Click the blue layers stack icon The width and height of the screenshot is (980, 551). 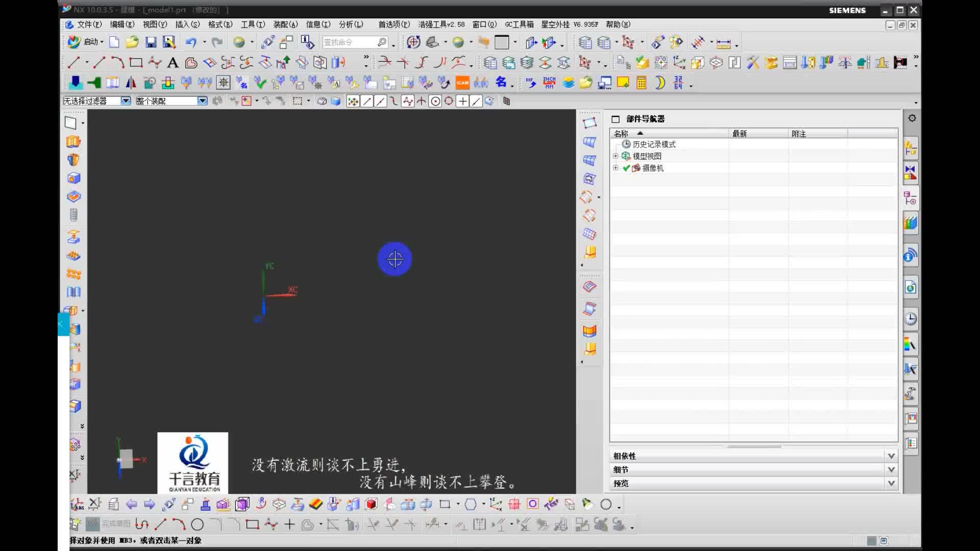pos(568,83)
